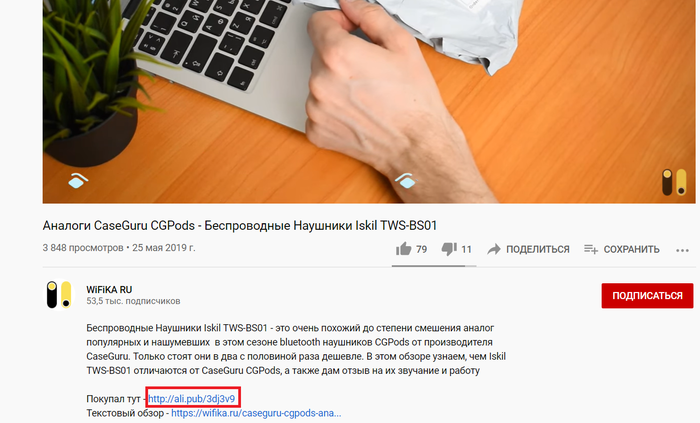The image size is (700, 423).
Task: Click the white logo at video's bottom-left
Action: tap(78, 180)
